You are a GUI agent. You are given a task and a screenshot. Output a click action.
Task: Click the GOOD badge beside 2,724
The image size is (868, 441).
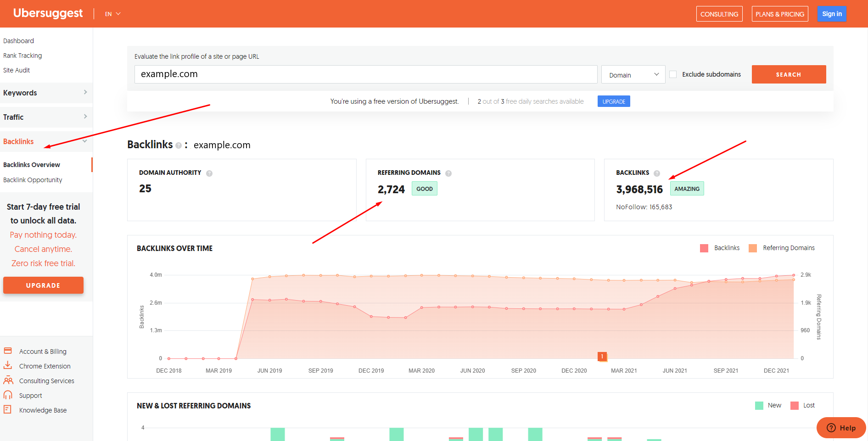425,189
